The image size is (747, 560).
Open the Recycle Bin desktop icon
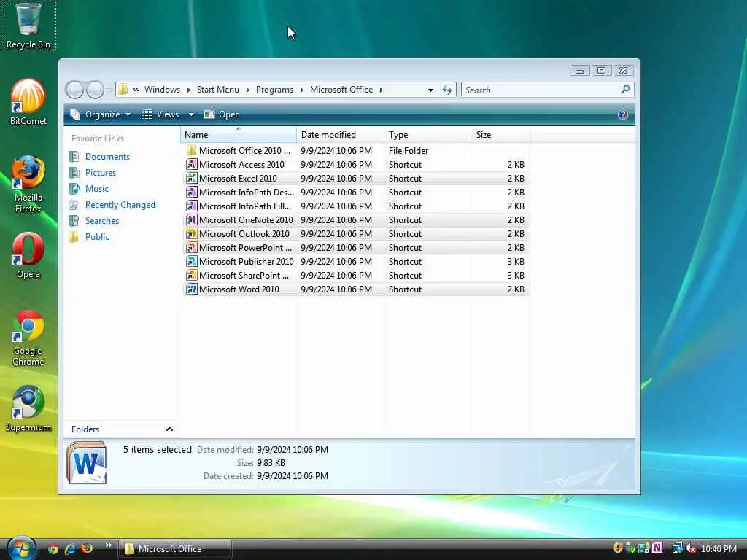28,26
